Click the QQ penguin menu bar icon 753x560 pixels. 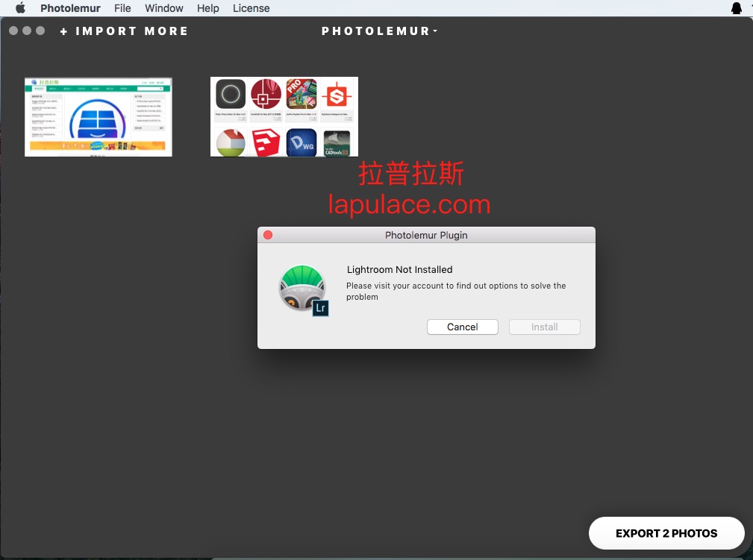coord(737,8)
